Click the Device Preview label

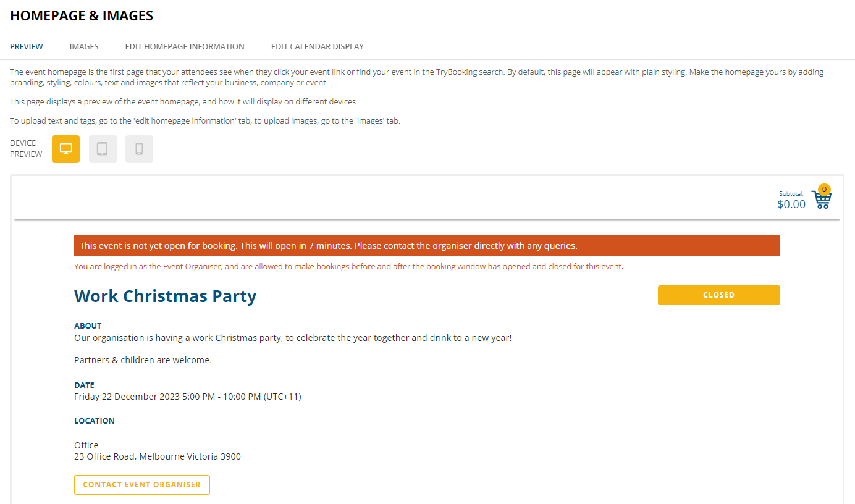(x=26, y=149)
